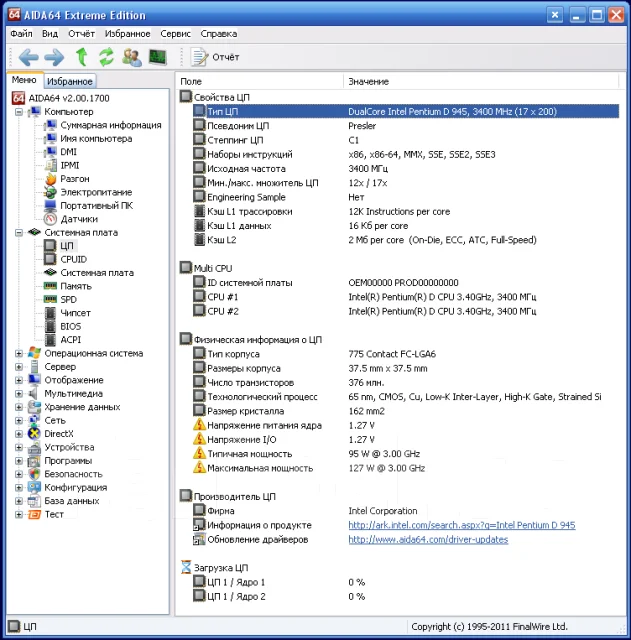Viewport: 631px width, 640px height.
Task: Switch to the Меню tab
Action: coord(24,80)
